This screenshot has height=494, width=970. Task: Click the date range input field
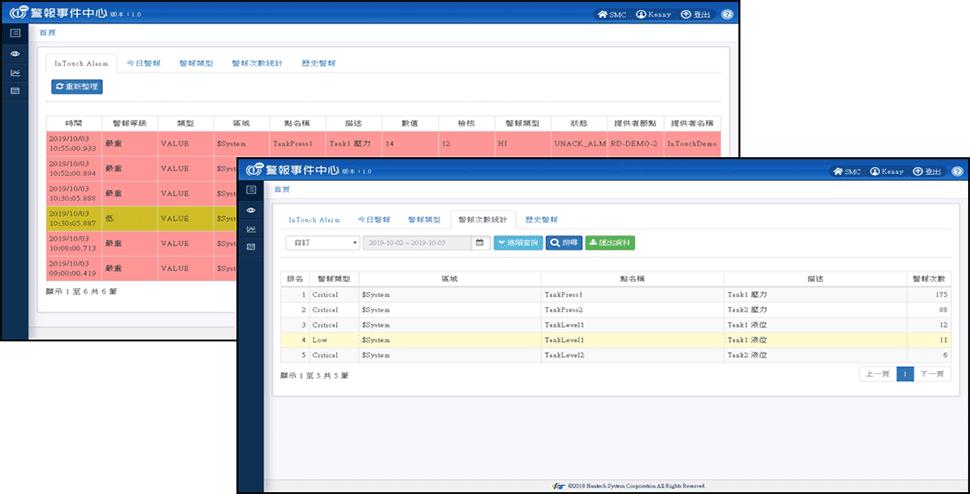tap(417, 243)
